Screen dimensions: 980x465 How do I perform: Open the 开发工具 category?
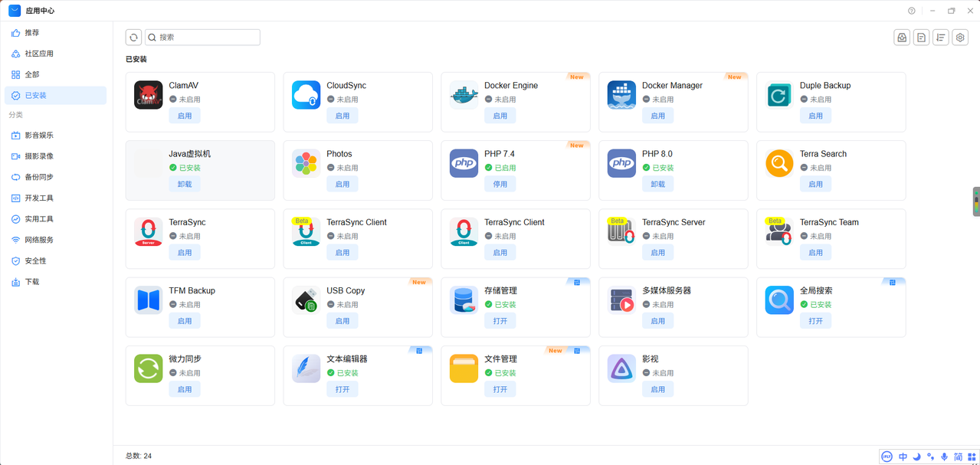click(x=55, y=198)
